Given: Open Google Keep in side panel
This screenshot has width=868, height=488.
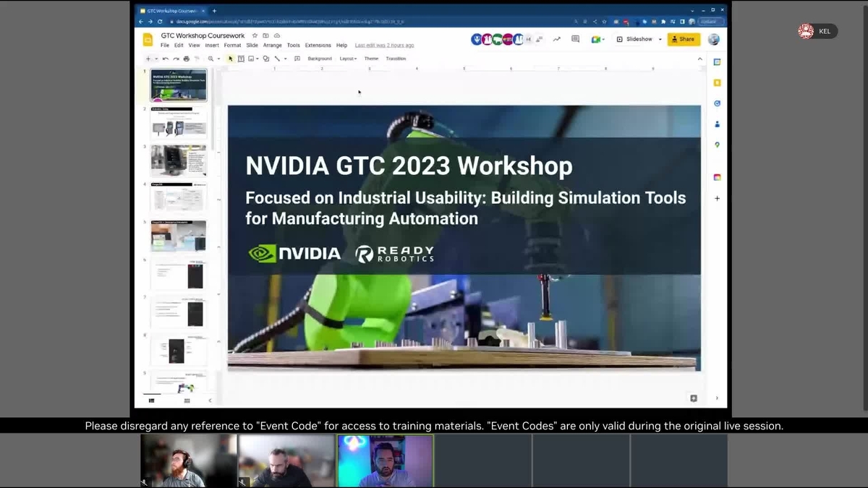Looking at the screenshot, I should coord(717,83).
